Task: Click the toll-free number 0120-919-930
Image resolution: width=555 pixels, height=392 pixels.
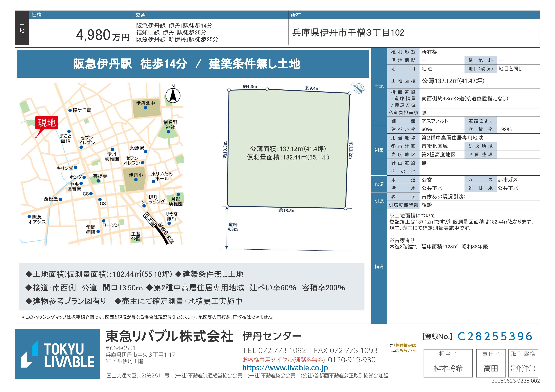Action: pyautogui.click(x=352, y=360)
